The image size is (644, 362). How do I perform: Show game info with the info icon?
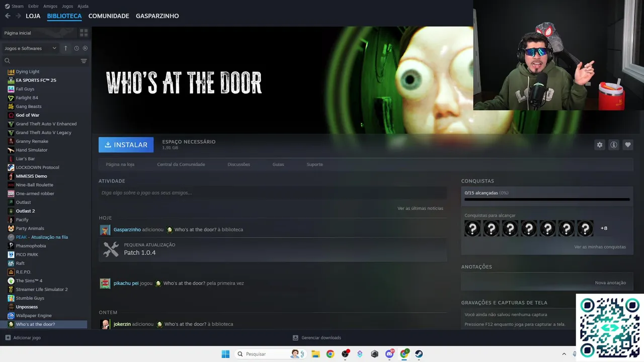(613, 145)
